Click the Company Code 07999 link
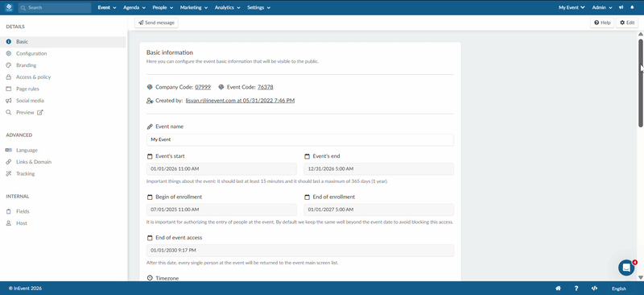 click(x=203, y=87)
